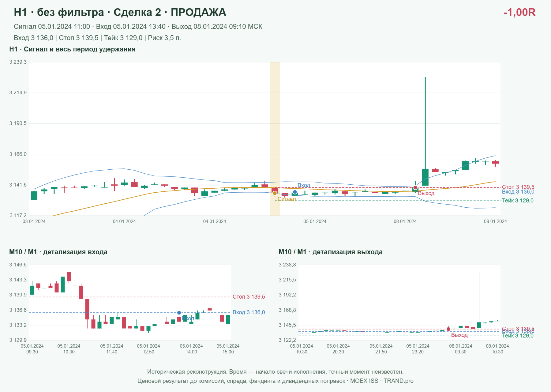This screenshot has width=551, height=392.
Task: Click the red Выход marker on the H1 chart
Action: [x=415, y=187]
